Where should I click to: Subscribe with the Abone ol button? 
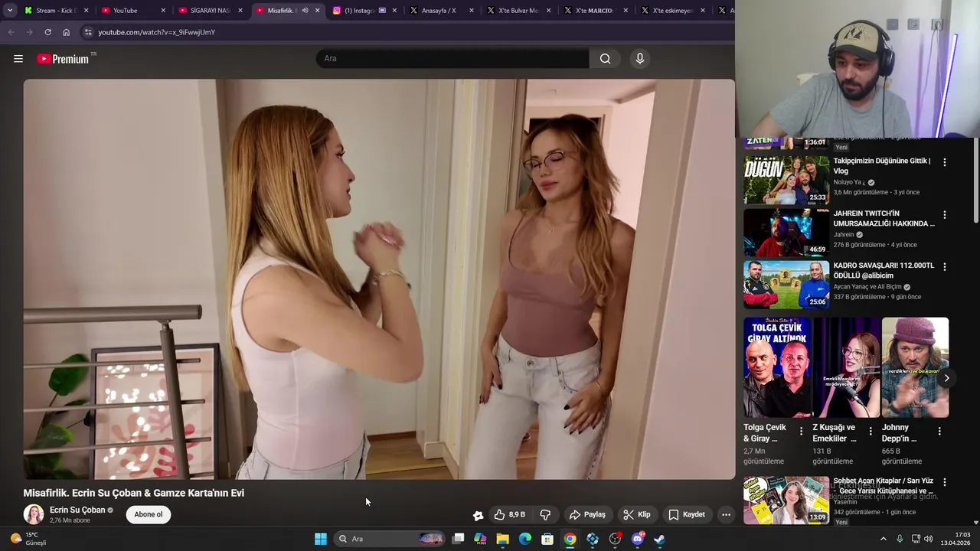[x=149, y=514]
